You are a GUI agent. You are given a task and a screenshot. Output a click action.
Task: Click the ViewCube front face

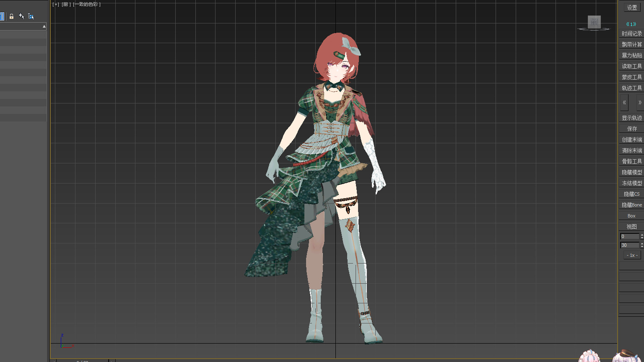click(594, 22)
